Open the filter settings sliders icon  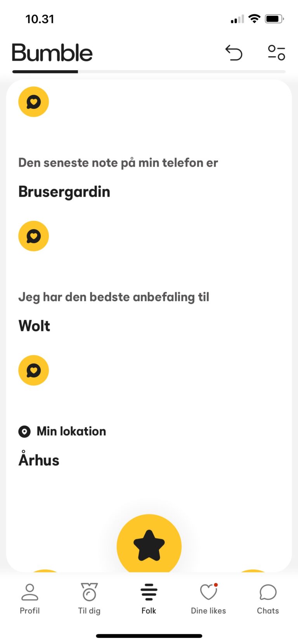276,53
